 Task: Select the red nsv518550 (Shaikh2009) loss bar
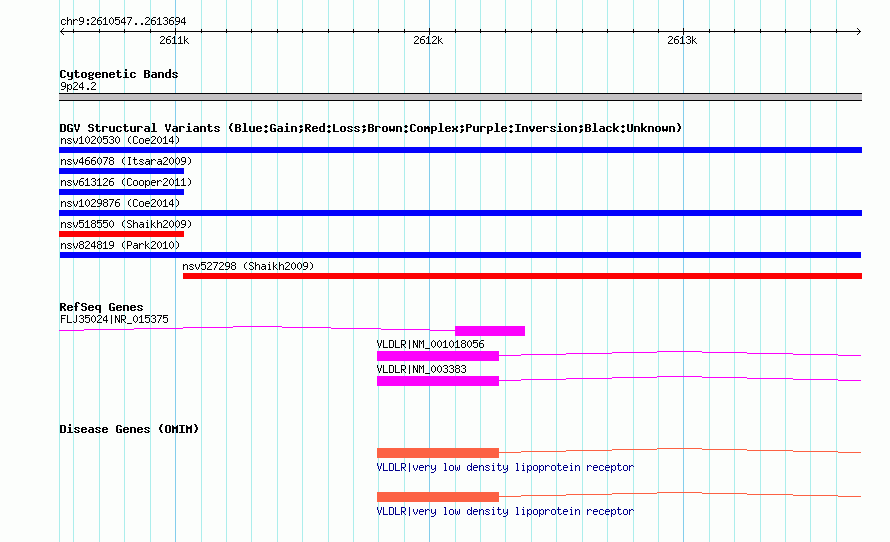point(121,234)
